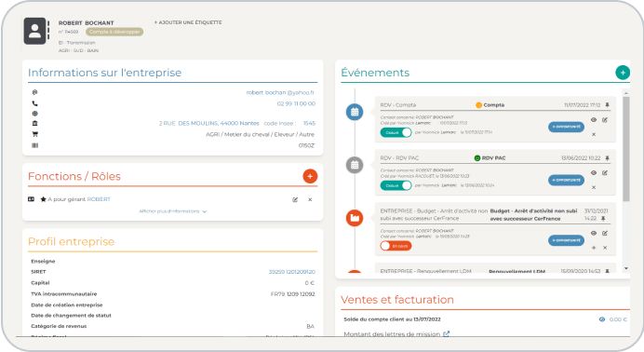This screenshot has width=644, height=352.
Task: Click the SIRET number link
Action: 292,272
